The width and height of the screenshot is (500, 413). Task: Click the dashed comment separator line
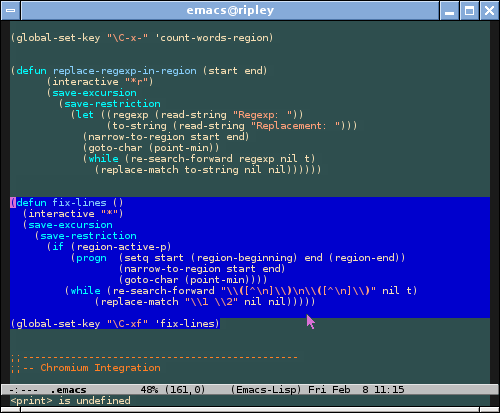coord(154,357)
